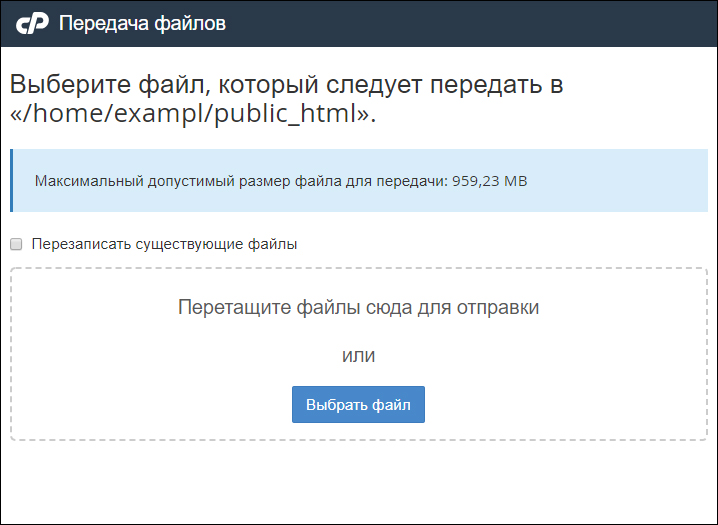Click the "Перетащите файлы сюда для отправки" text
The image size is (718, 525).
click(358, 307)
